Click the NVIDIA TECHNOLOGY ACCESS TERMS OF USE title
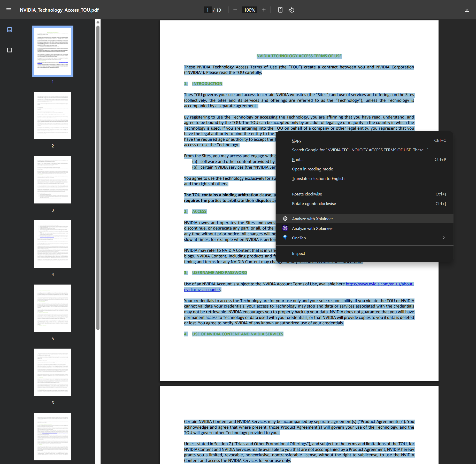The height and width of the screenshot is (464, 476). tap(299, 56)
